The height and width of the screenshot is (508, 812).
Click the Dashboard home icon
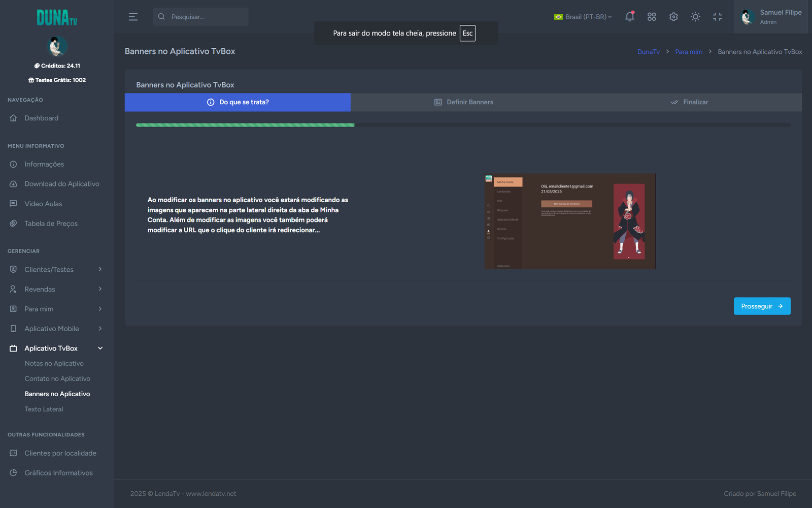tap(13, 118)
